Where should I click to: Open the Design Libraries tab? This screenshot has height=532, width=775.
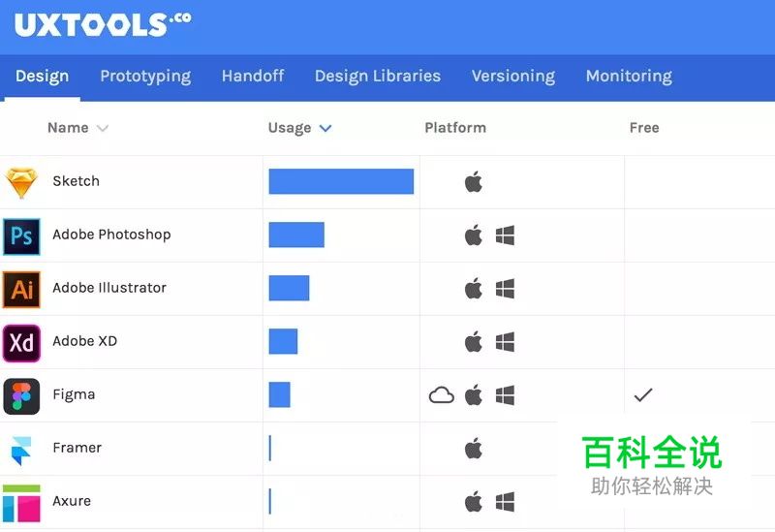tap(378, 76)
